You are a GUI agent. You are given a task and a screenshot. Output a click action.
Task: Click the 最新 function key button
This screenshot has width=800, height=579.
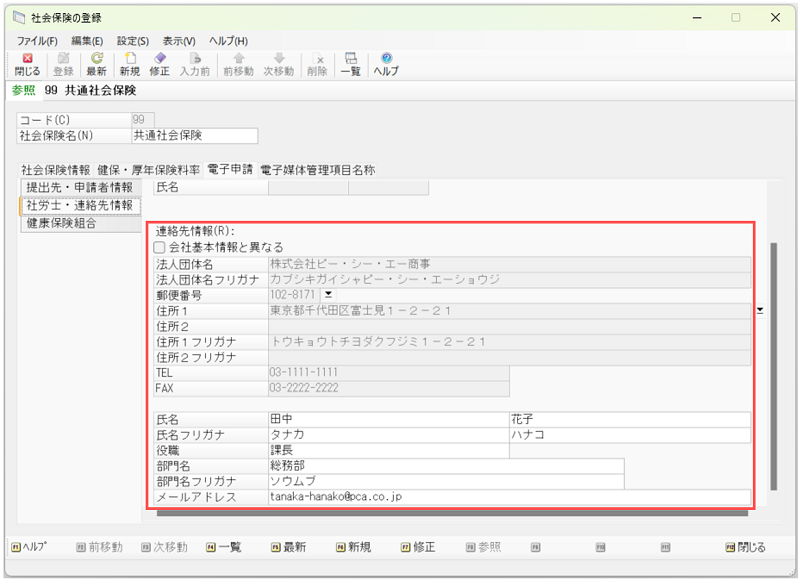click(288, 547)
